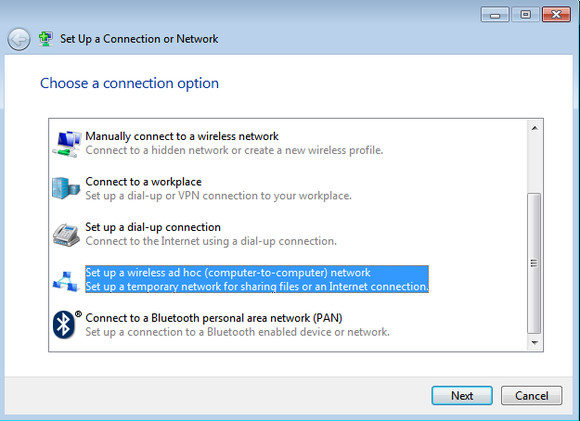Click the Next button
580x421 pixels.
coord(462,395)
